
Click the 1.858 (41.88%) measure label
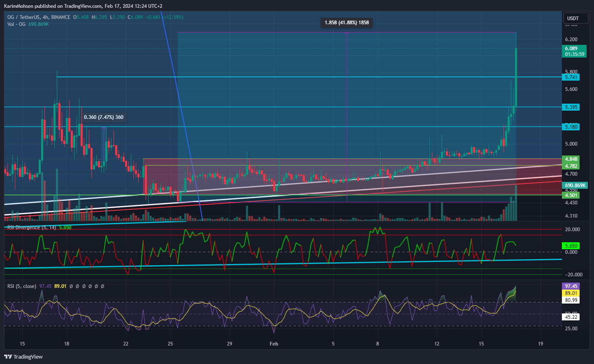click(347, 23)
